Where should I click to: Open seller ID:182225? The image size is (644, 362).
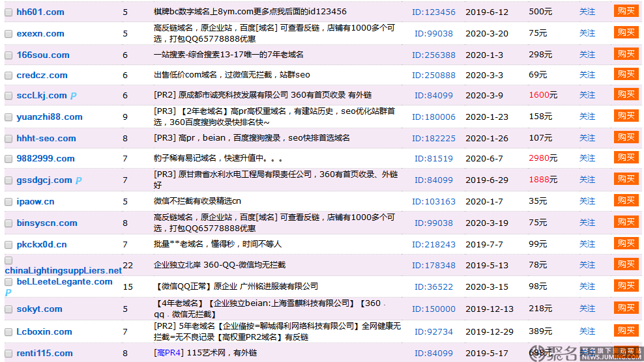[433, 138]
